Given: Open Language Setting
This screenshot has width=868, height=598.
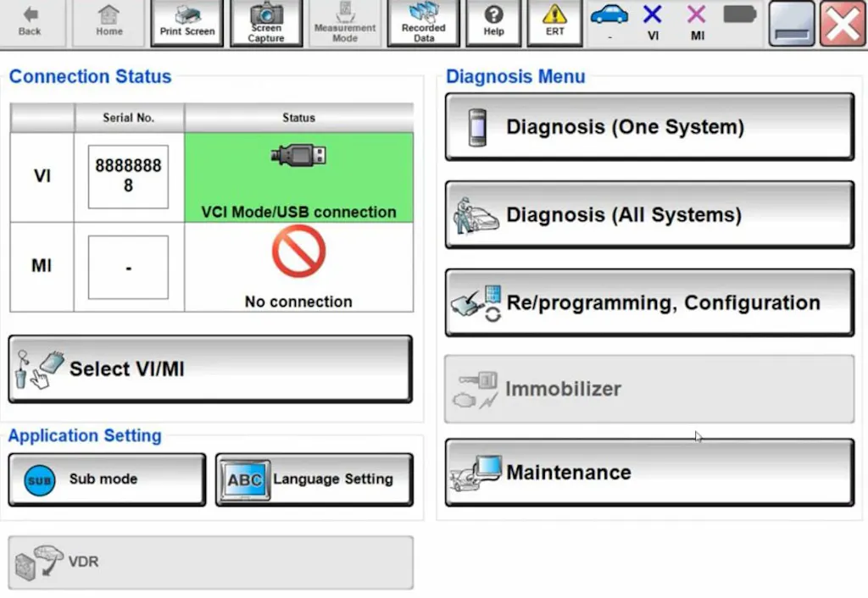Looking at the screenshot, I should pyautogui.click(x=314, y=479).
